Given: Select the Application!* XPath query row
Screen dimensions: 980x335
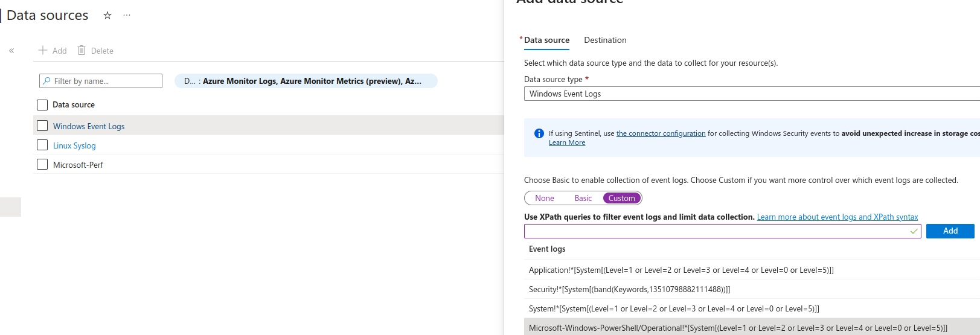Looking at the screenshot, I should tap(752, 270).
